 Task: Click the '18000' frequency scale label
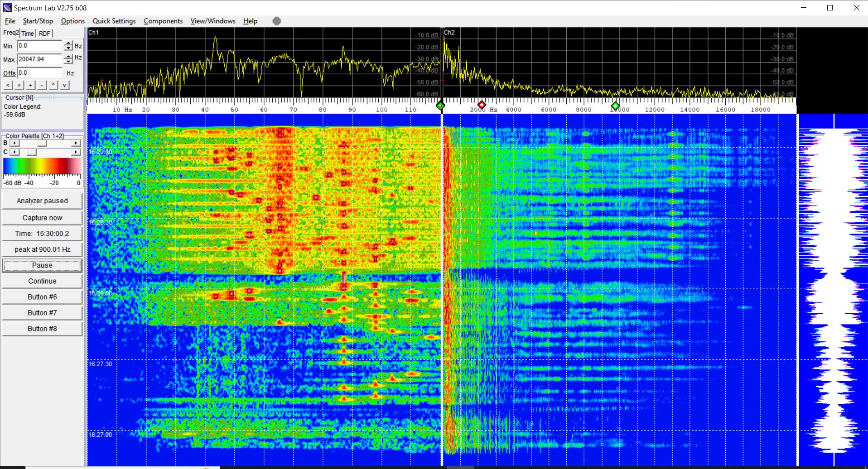tap(761, 110)
